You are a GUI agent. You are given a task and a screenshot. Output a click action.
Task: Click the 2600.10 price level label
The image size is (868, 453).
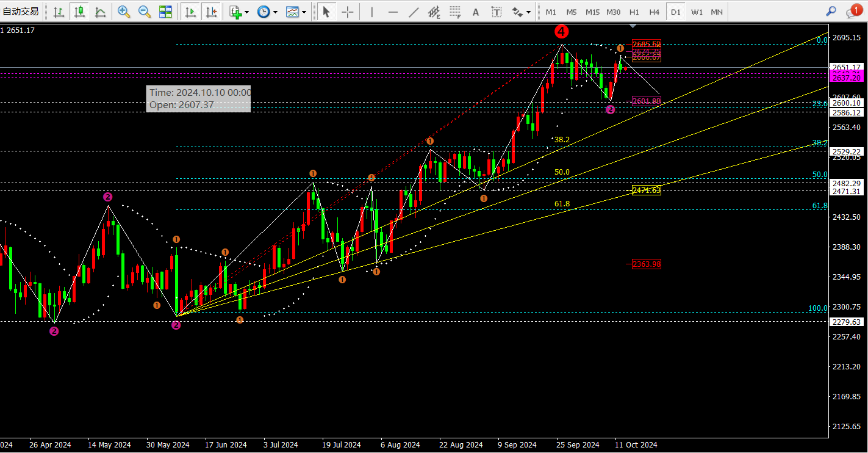pos(847,103)
